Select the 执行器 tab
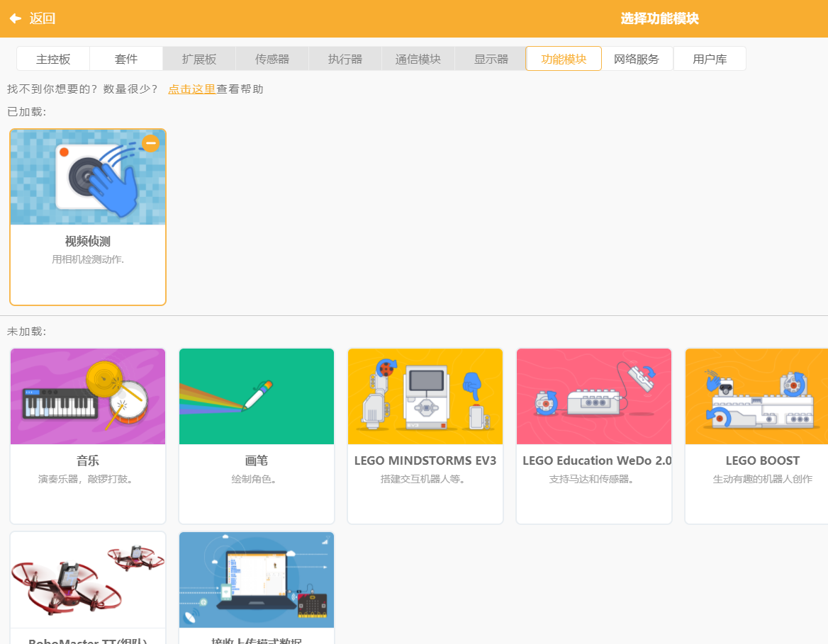 coord(345,59)
